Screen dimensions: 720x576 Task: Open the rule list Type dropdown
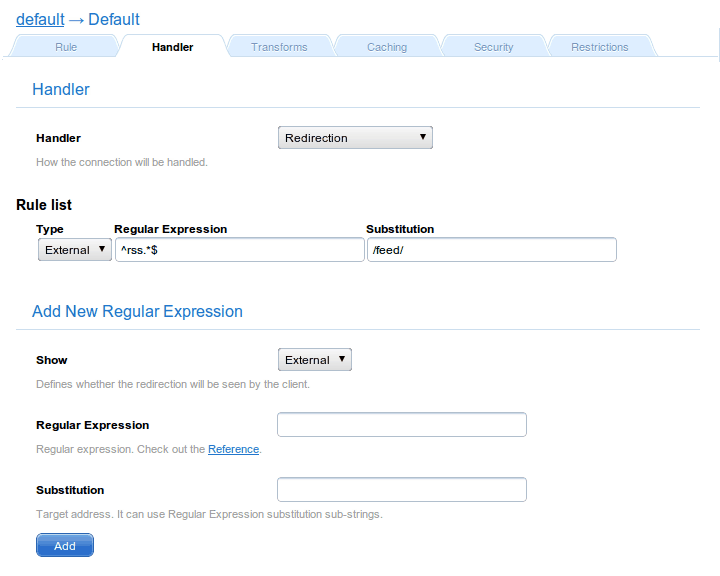pos(75,250)
